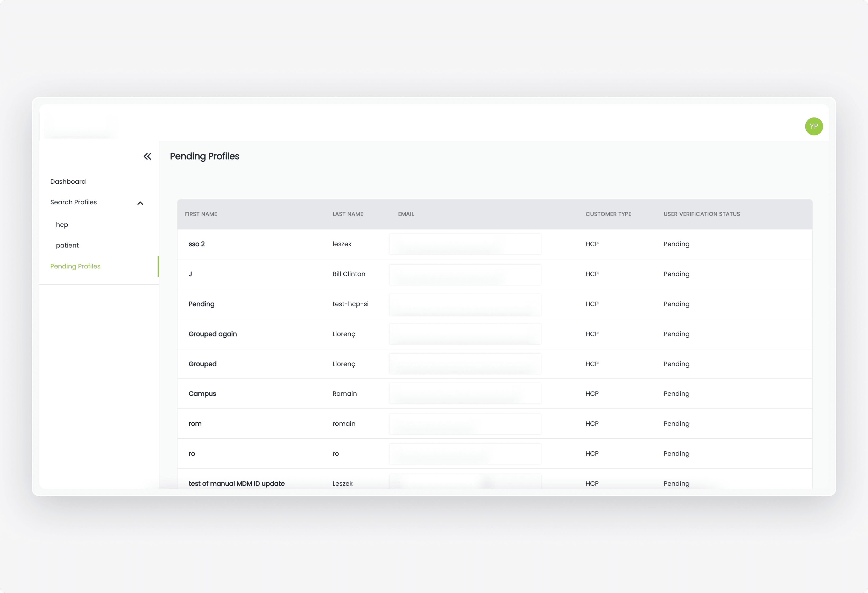Sort by EMAIL column header
Screen dimensions: 868x593
(x=406, y=214)
